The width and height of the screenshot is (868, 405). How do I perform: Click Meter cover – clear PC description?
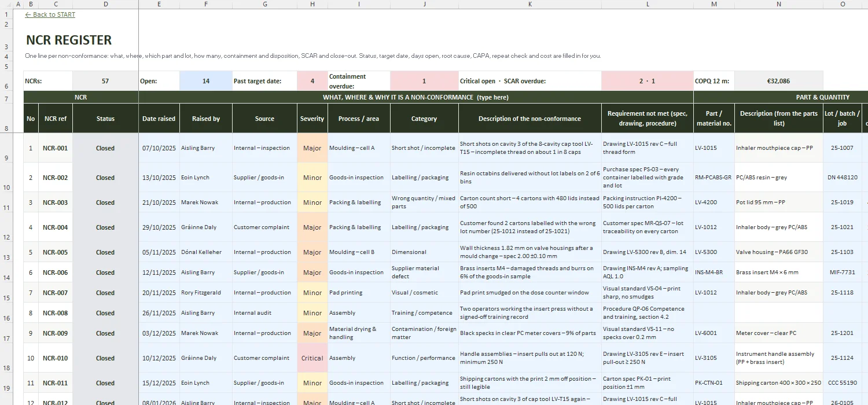[x=779, y=333]
